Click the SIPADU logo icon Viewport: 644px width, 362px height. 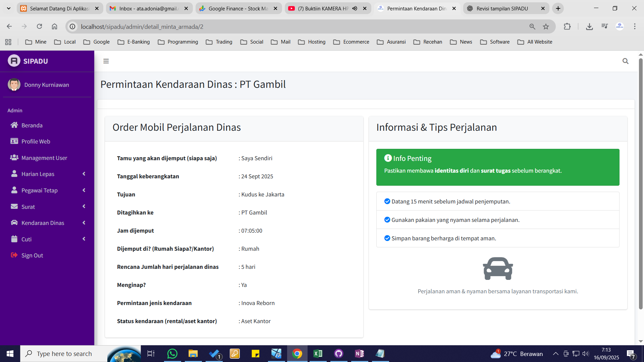14,61
